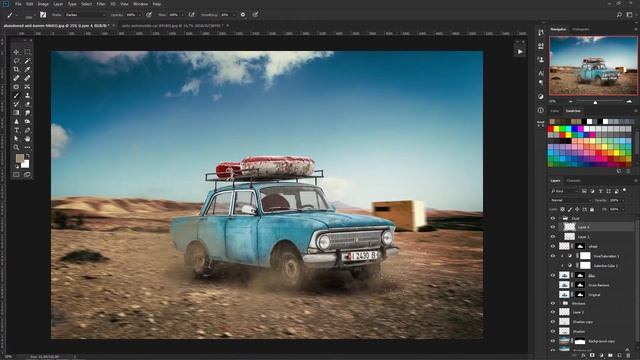Open the Image menu

(x=43, y=4)
